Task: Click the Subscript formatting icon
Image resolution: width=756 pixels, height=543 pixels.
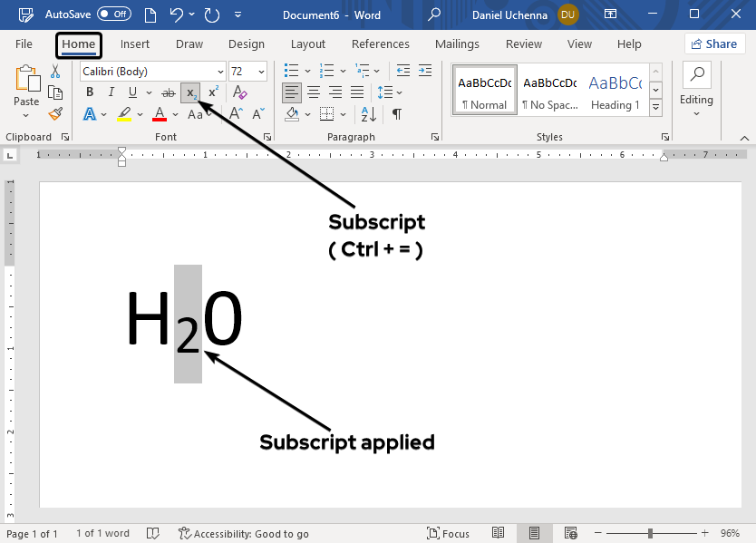Action: click(190, 92)
